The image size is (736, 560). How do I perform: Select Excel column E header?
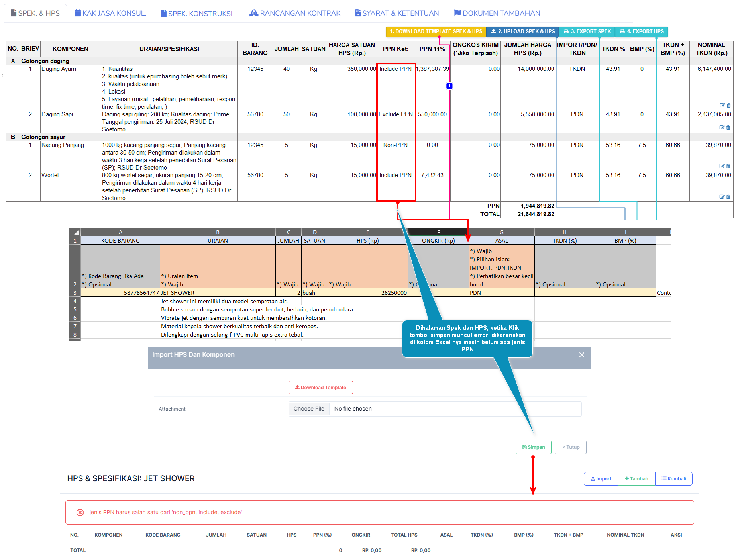tap(368, 232)
